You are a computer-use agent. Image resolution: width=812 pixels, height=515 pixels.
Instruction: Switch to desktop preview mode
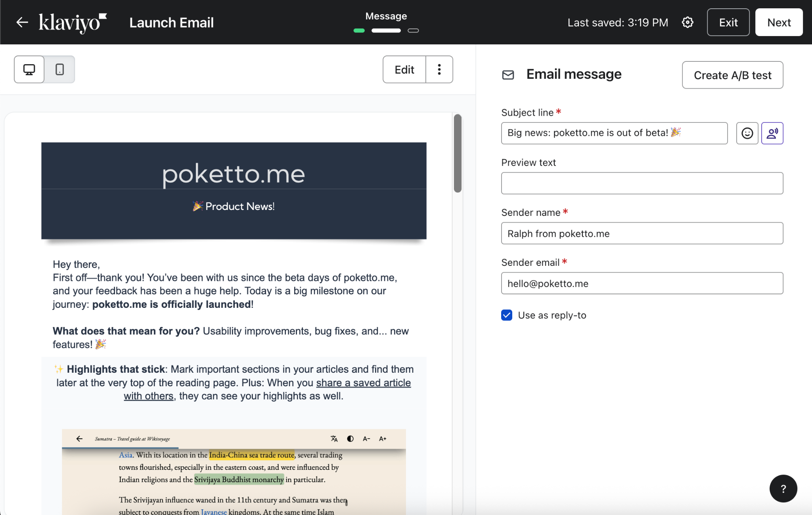click(x=29, y=69)
